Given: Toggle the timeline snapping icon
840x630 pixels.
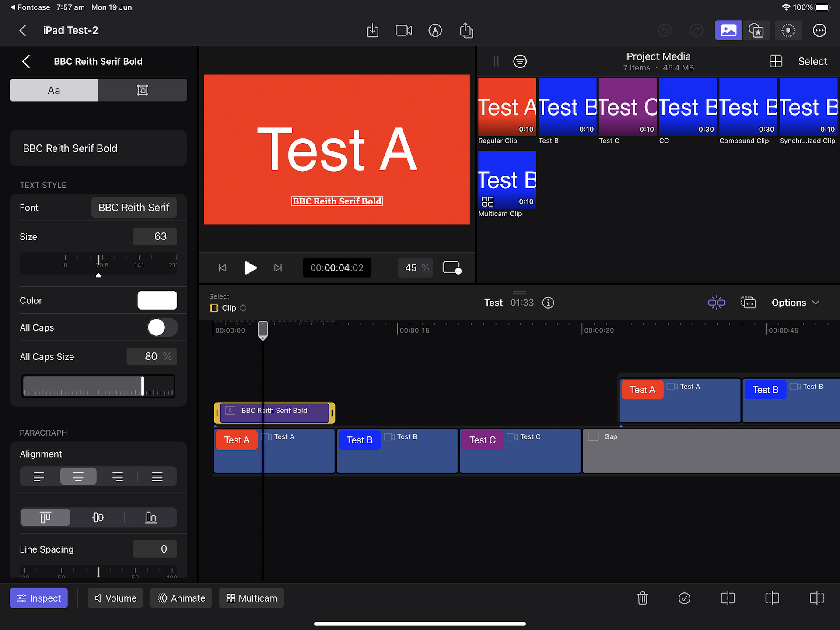Looking at the screenshot, I should pos(716,303).
